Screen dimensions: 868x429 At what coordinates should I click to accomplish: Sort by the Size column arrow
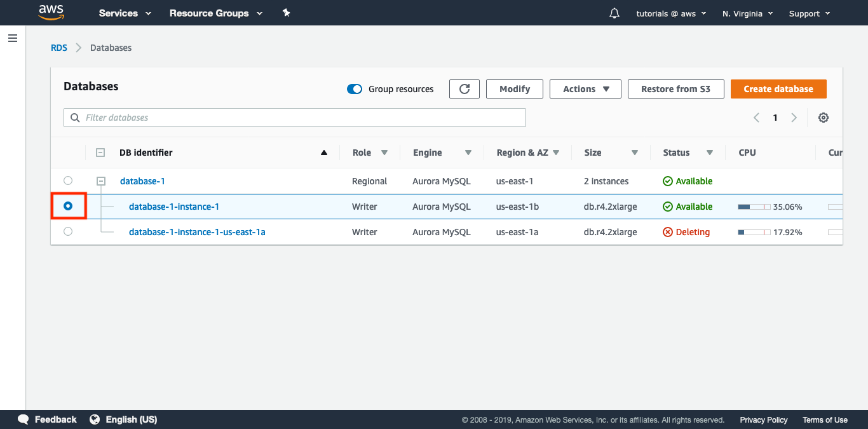(x=635, y=153)
